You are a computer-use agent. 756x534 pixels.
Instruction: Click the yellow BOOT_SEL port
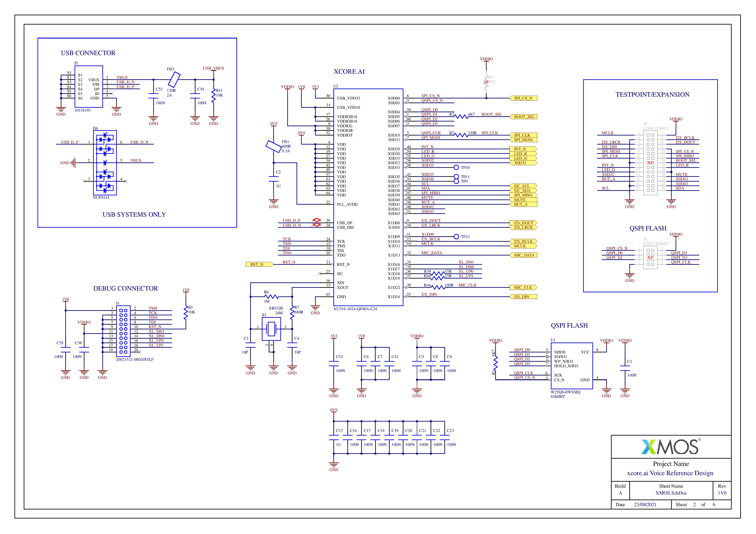point(523,117)
